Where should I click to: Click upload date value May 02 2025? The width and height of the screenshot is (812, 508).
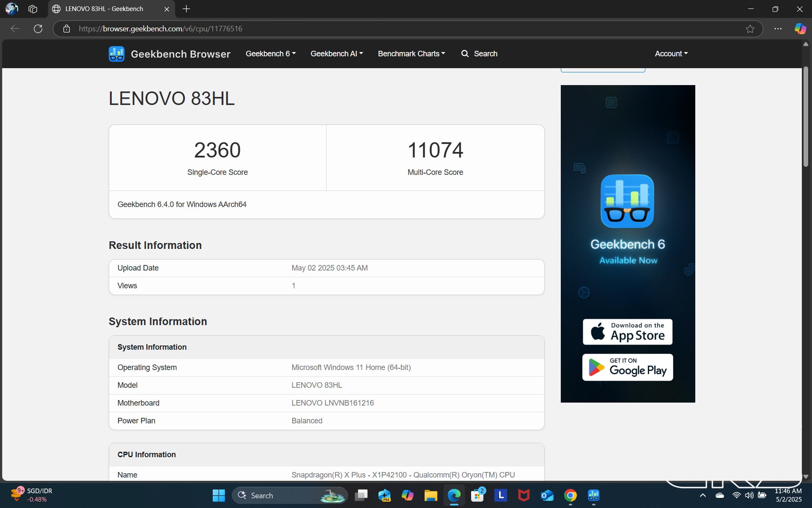[x=329, y=268]
